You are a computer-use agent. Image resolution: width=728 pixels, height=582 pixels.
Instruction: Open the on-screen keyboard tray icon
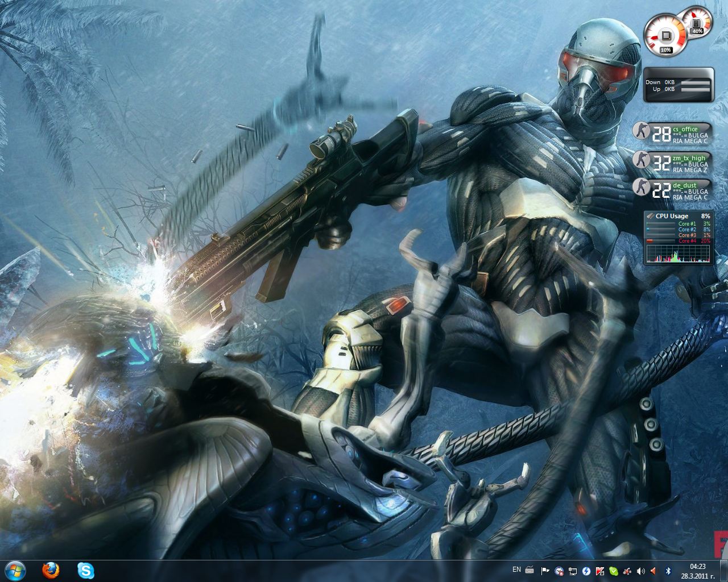coord(530,570)
